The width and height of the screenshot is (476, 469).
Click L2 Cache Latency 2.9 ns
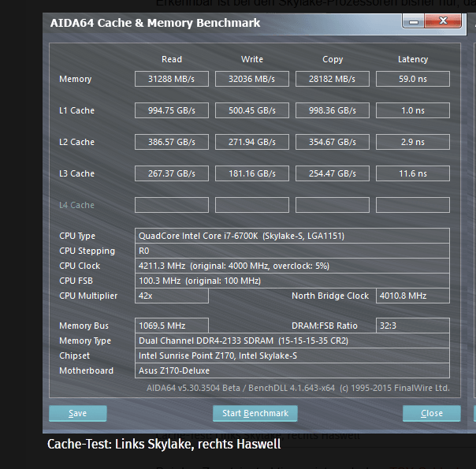[413, 142]
